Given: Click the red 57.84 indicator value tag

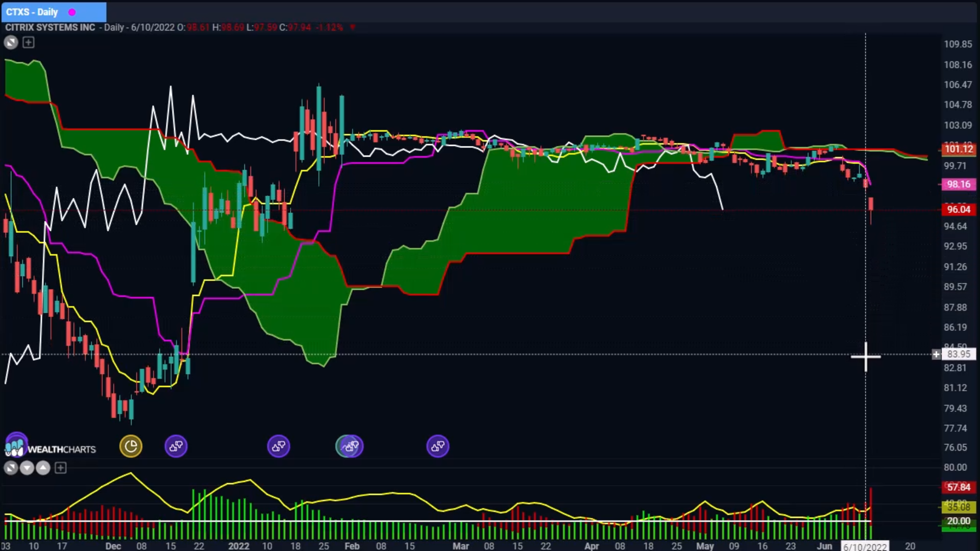Looking at the screenshot, I should (x=959, y=487).
